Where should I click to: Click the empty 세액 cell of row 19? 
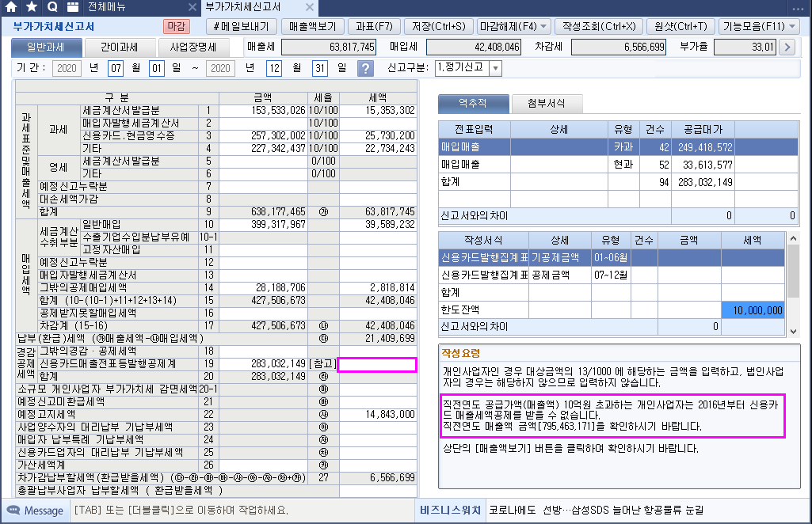[378, 364]
